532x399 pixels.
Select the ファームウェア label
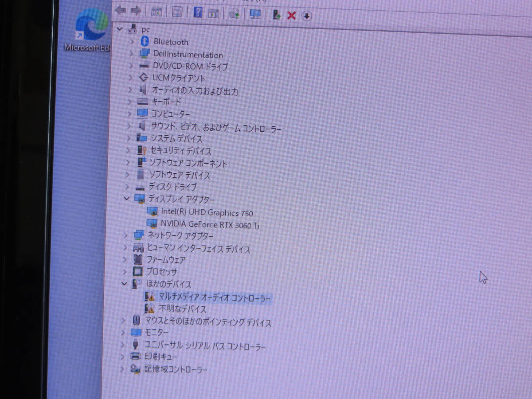[x=166, y=260]
